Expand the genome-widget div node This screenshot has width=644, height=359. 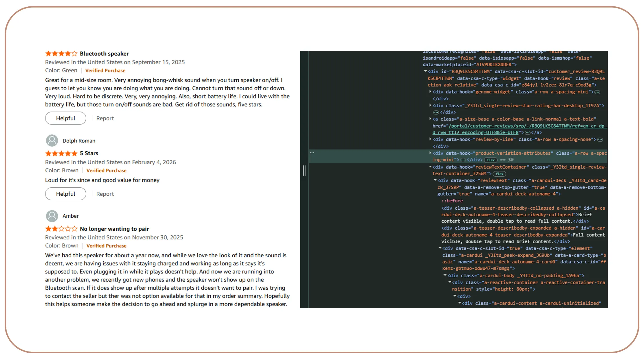(x=430, y=91)
